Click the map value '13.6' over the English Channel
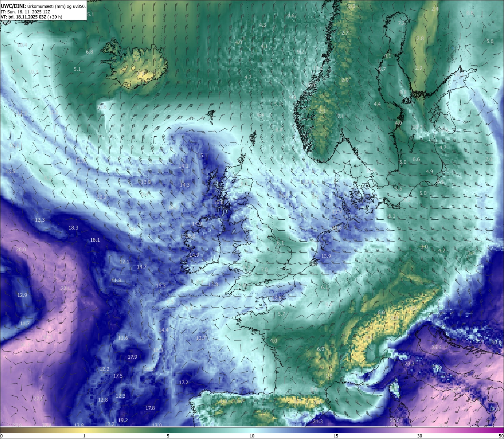Image resolution: width=504 pixels, height=439 pixels. click(x=277, y=298)
